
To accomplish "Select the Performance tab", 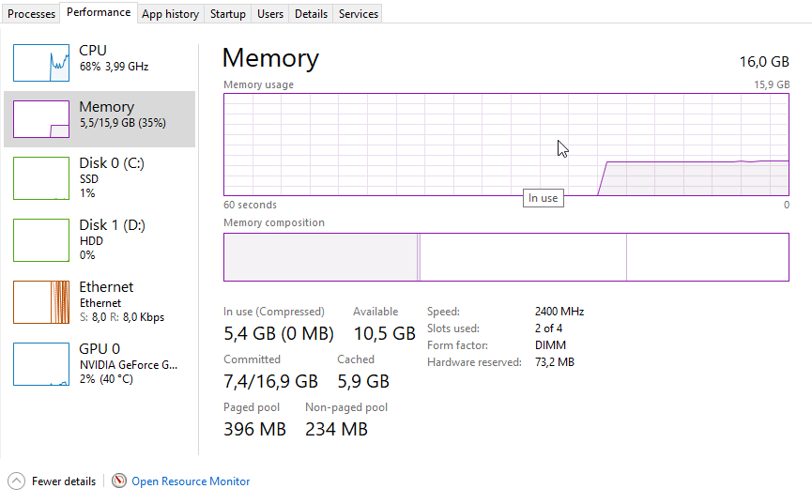I will pos(99,12).
